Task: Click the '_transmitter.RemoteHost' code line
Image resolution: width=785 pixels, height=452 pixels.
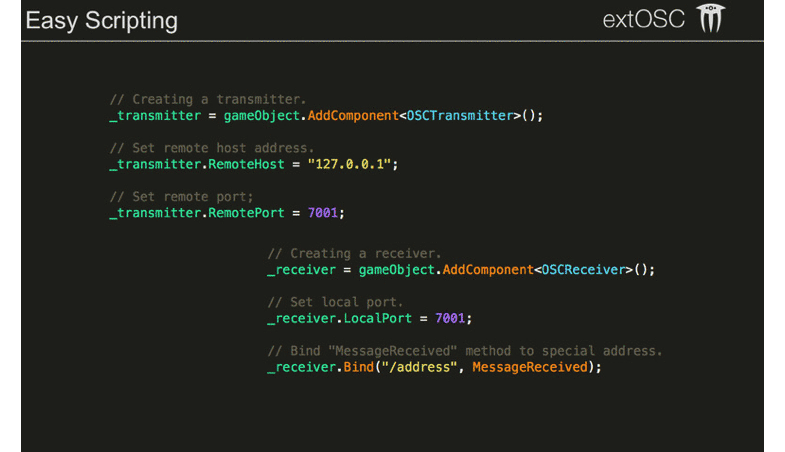Action: tap(254, 164)
